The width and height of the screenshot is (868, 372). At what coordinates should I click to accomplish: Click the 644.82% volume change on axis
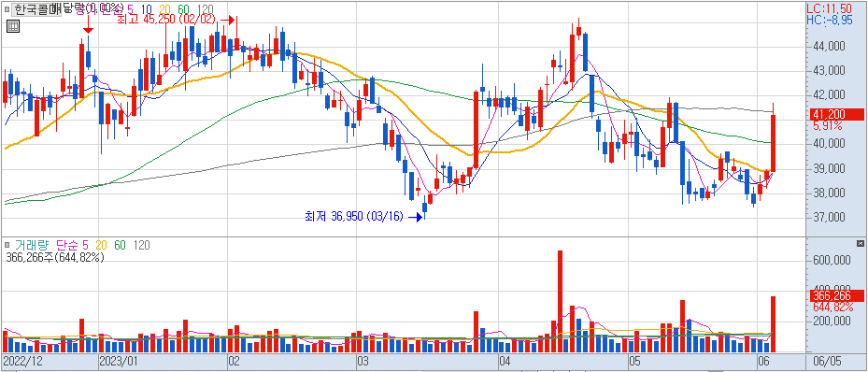point(833,307)
